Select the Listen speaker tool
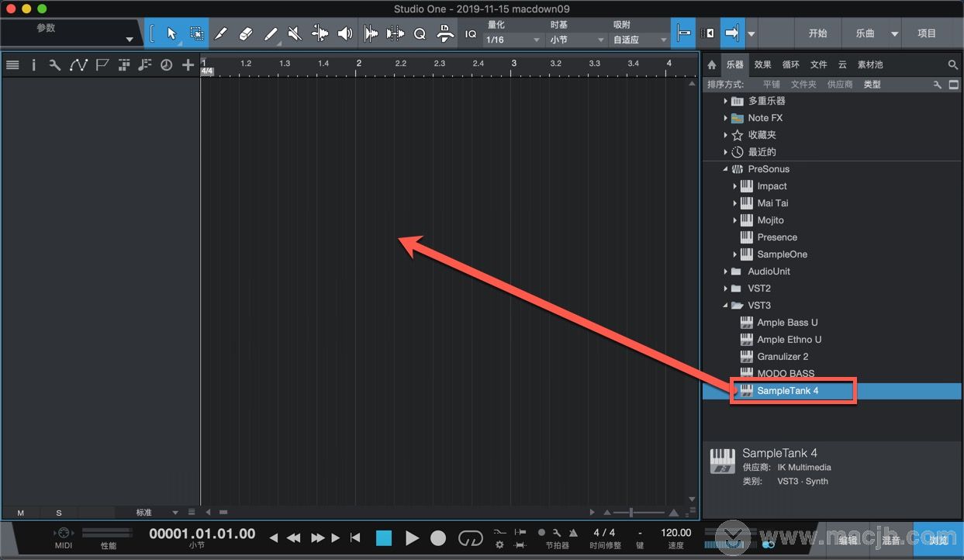Viewport: 964px width, 560px height. [x=344, y=34]
